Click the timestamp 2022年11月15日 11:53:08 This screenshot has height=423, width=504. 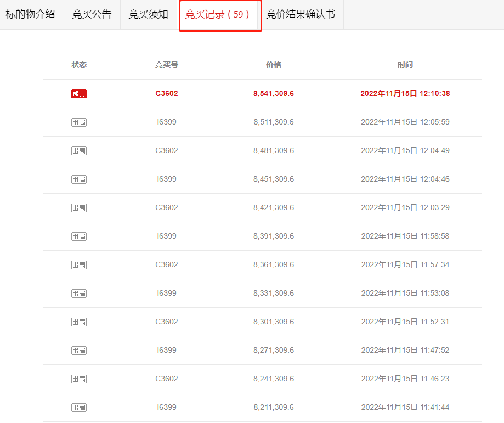click(x=405, y=293)
